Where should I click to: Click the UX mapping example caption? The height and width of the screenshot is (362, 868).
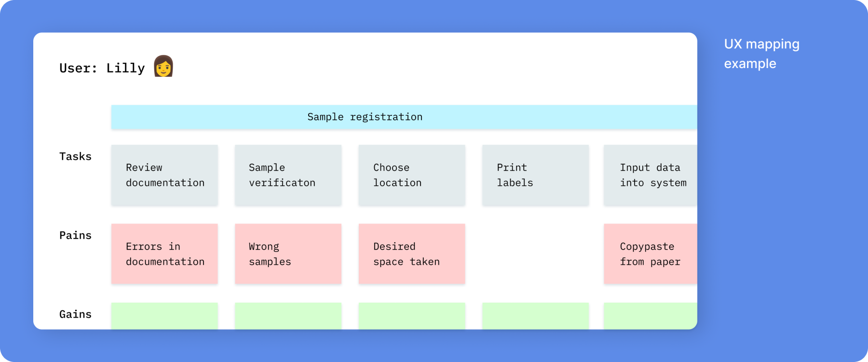(x=761, y=54)
